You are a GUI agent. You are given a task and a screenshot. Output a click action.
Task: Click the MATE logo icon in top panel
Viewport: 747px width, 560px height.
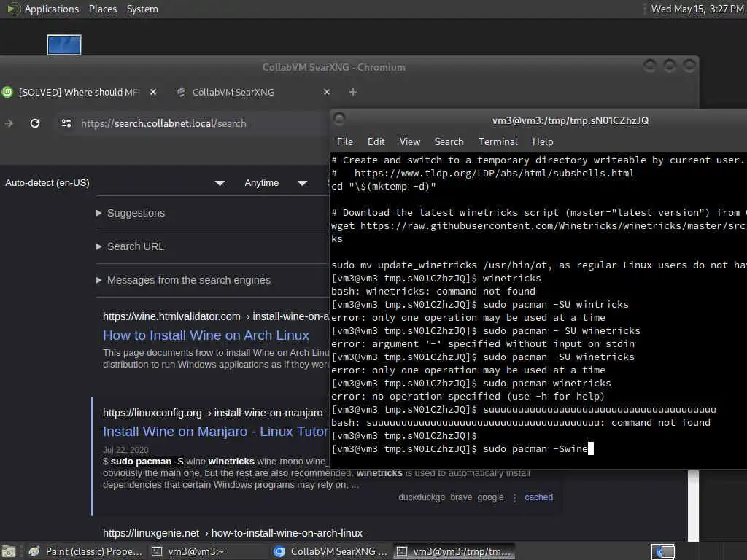(x=13, y=9)
